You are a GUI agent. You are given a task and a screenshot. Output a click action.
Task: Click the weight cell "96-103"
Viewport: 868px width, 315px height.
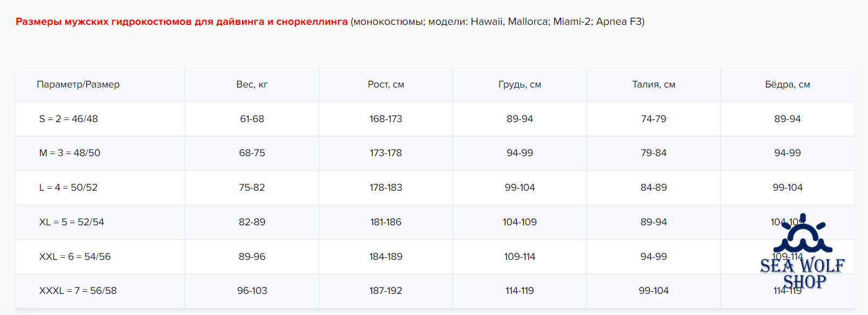[252, 291]
